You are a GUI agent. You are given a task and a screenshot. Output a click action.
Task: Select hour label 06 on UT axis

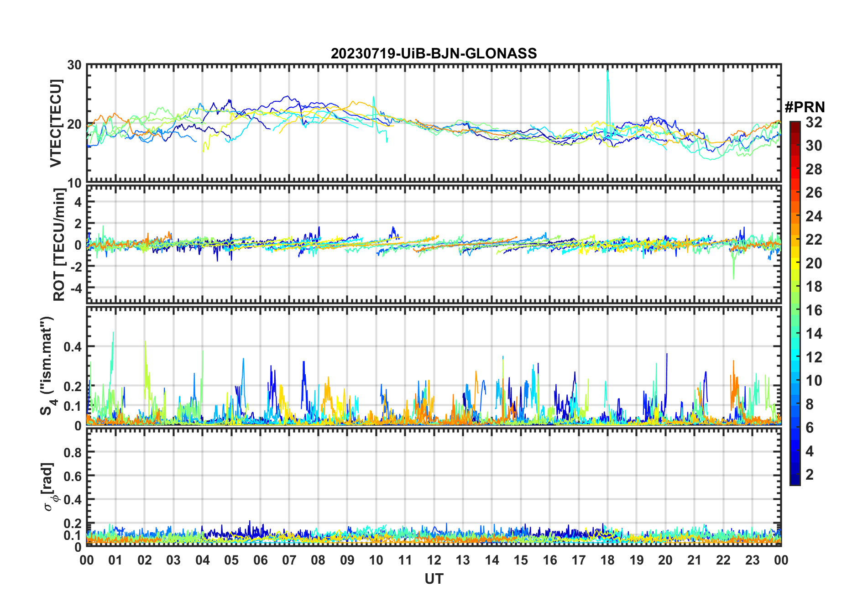click(260, 560)
